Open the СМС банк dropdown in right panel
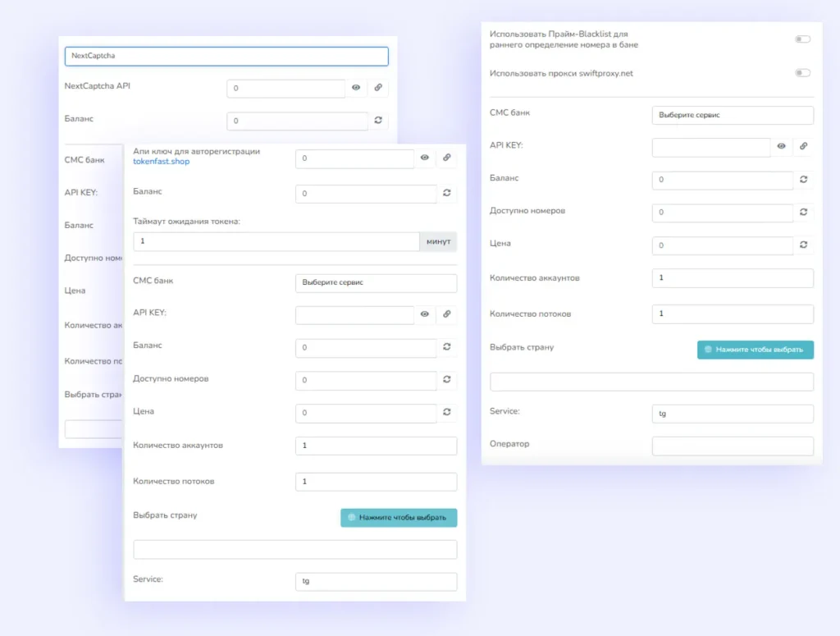Image resolution: width=840 pixels, height=636 pixels. (x=732, y=115)
